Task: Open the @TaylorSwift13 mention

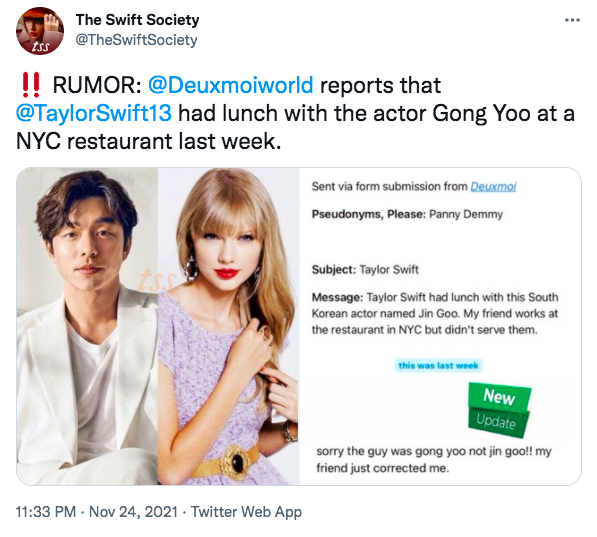Action: (x=94, y=113)
